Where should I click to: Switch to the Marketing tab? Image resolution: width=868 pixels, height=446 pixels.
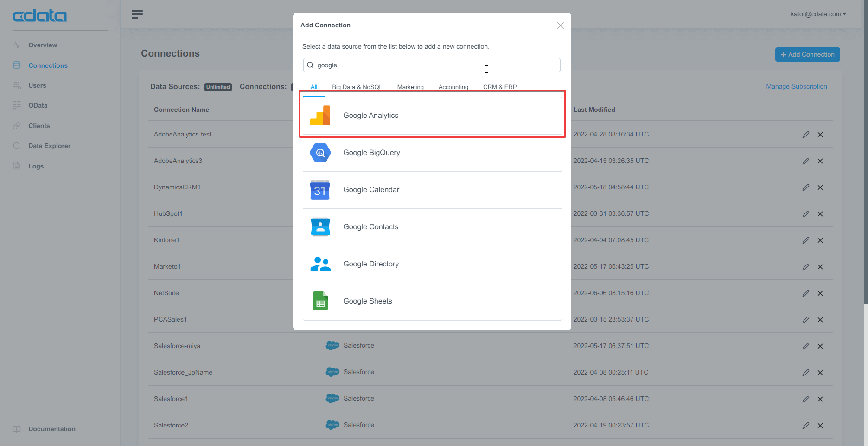pyautogui.click(x=410, y=87)
